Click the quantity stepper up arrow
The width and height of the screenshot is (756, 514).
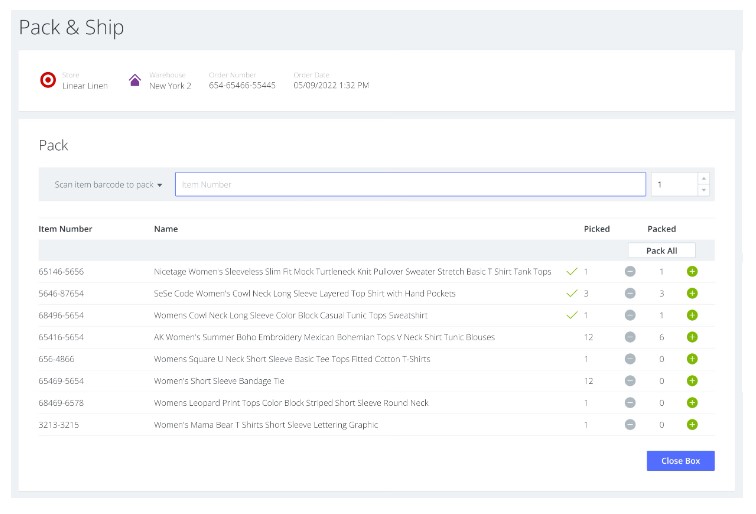tap(704, 179)
